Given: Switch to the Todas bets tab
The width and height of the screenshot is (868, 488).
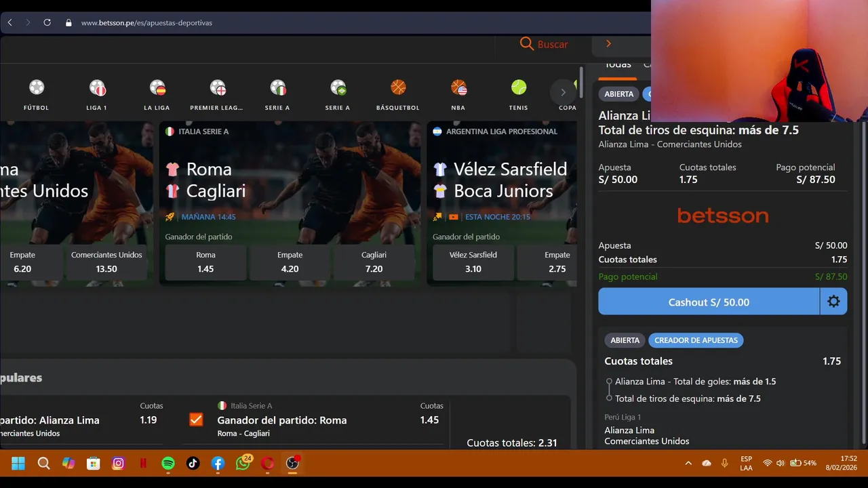Looking at the screenshot, I should point(617,65).
